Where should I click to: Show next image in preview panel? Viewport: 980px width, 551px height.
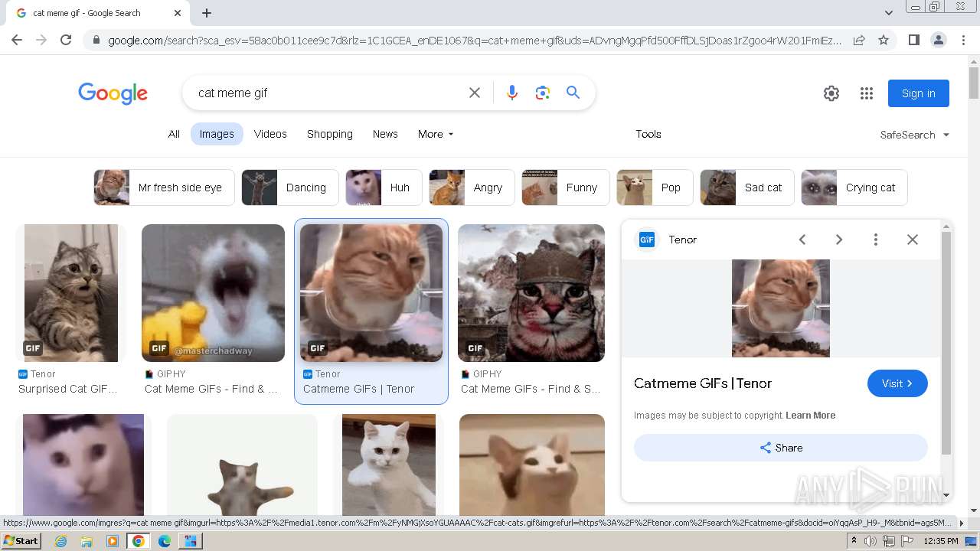(839, 240)
